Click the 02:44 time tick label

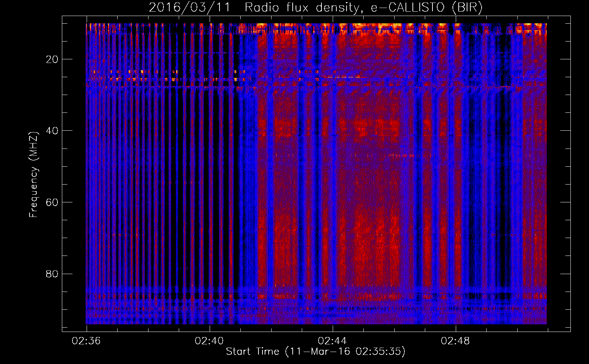click(332, 341)
